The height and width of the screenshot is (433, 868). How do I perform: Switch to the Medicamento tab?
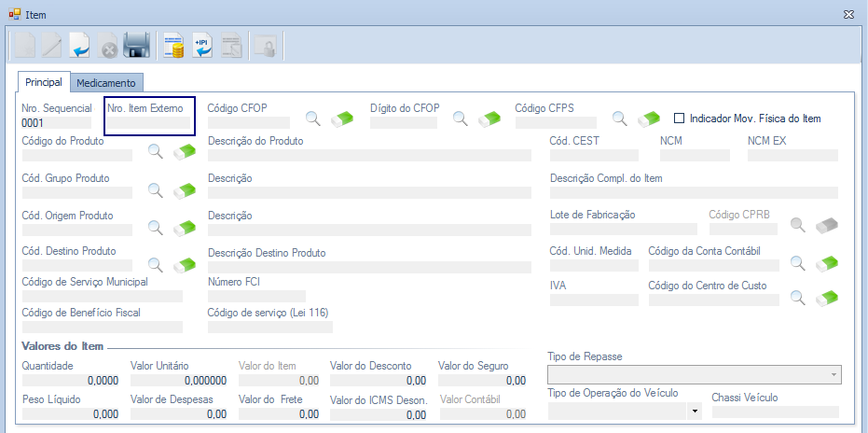point(106,83)
